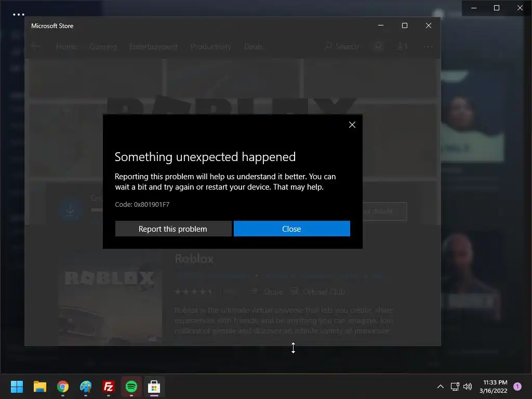Open the Home tab in Microsoft Store
This screenshot has height=399, width=532.
pyautogui.click(x=66, y=46)
